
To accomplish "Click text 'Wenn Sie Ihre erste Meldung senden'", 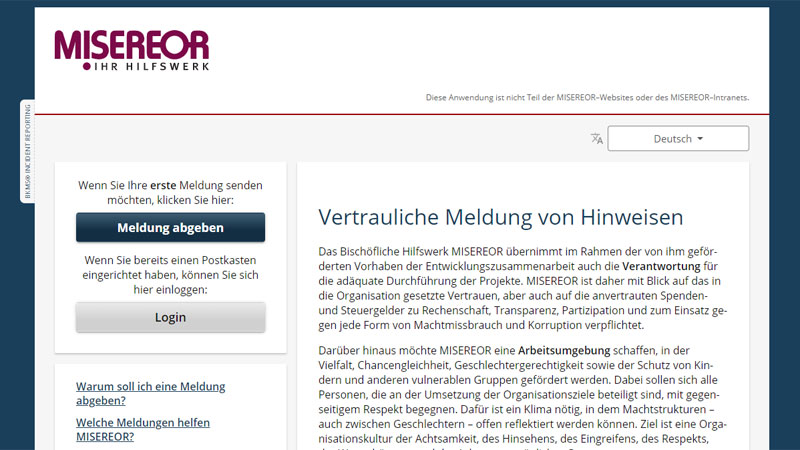I will point(170,185).
